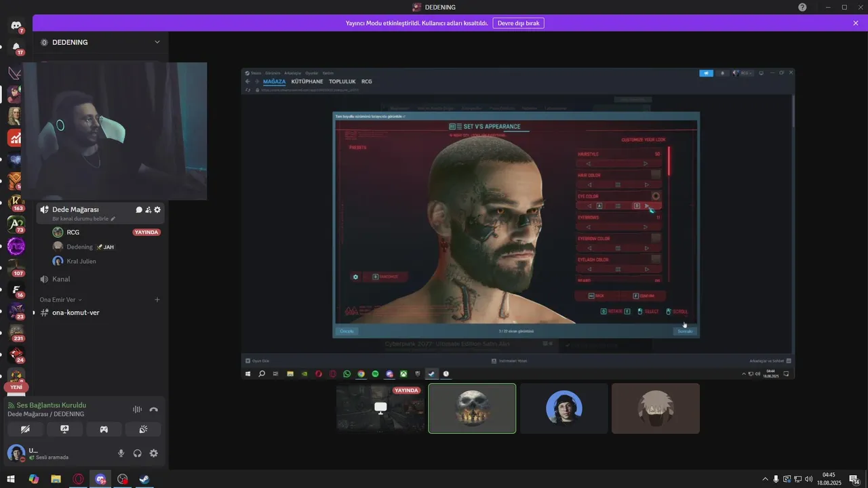Click invite people icon for Dede Mağarası
The width and height of the screenshot is (868, 488).
point(148,209)
